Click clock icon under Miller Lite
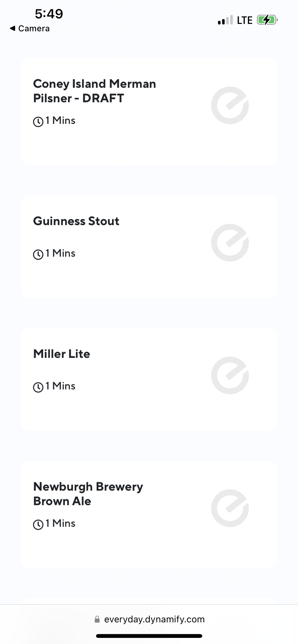Screen dimensions: 298x644 tap(38, 387)
